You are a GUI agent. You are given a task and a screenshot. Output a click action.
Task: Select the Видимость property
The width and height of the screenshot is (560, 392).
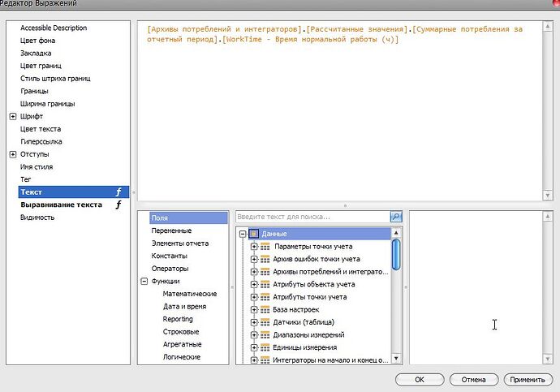[37, 218]
